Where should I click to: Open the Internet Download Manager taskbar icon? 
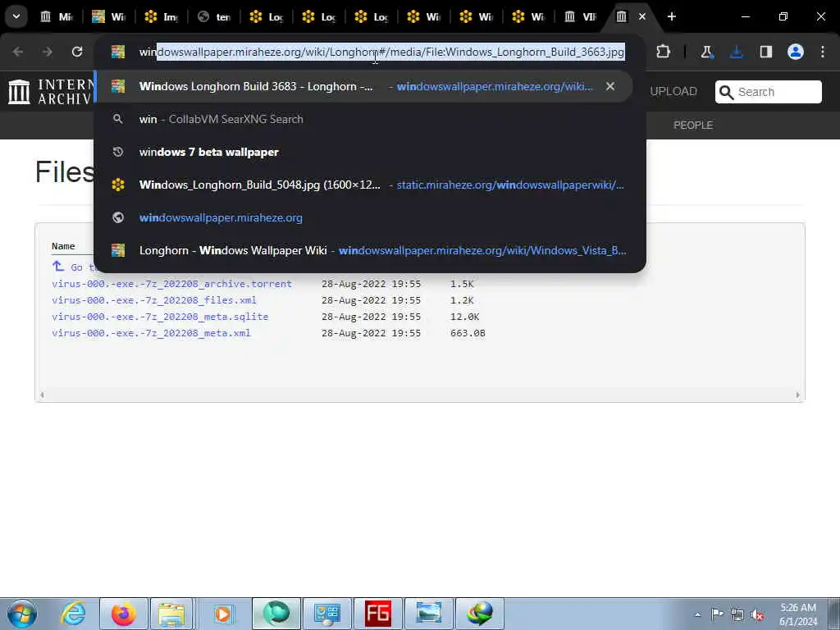click(479, 614)
